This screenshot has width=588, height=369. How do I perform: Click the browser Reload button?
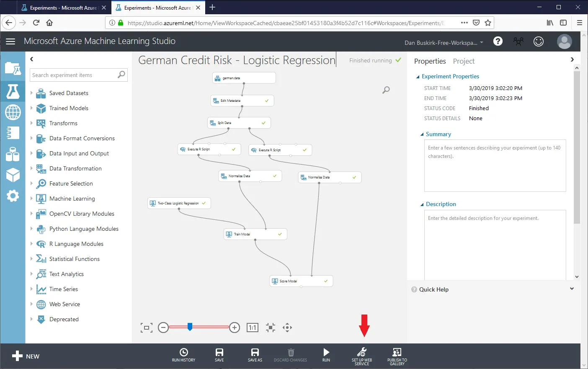coord(36,23)
